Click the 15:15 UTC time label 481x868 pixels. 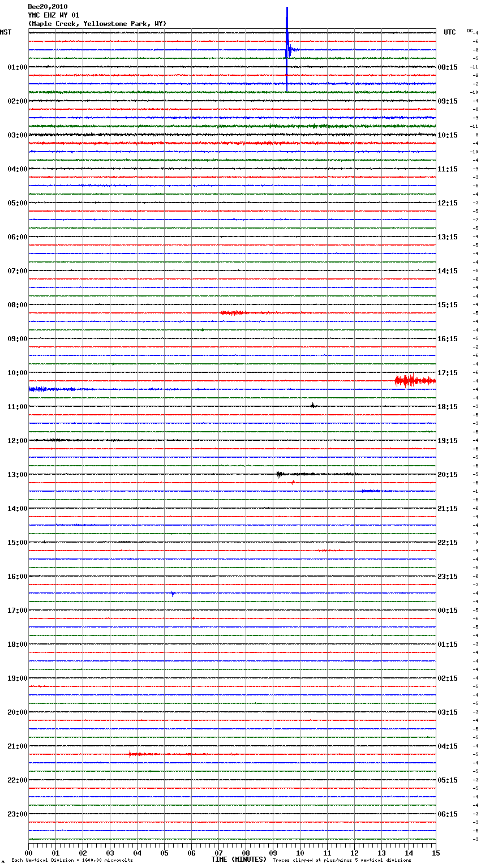(448, 305)
